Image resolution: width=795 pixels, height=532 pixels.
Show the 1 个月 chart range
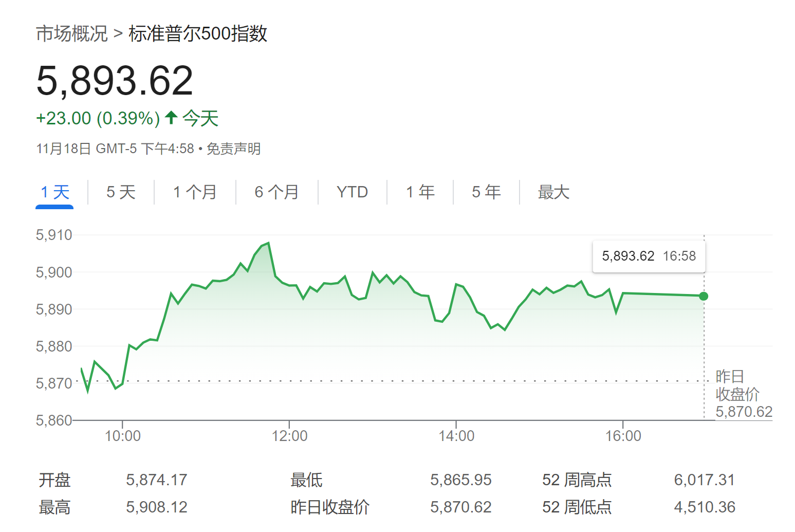[x=195, y=192]
